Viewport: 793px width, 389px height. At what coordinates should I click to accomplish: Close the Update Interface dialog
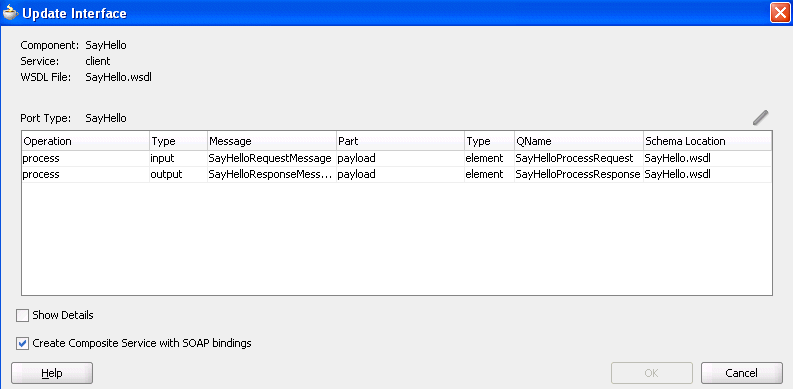[779, 13]
